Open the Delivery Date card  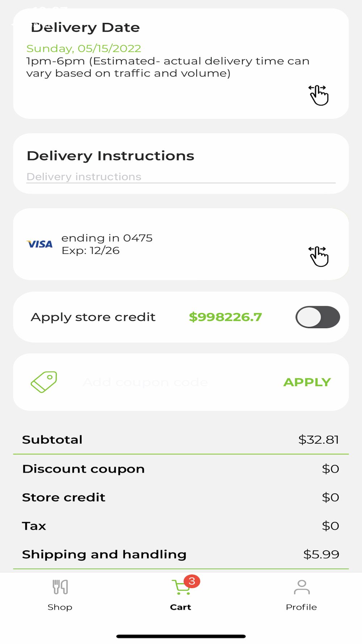(181, 64)
